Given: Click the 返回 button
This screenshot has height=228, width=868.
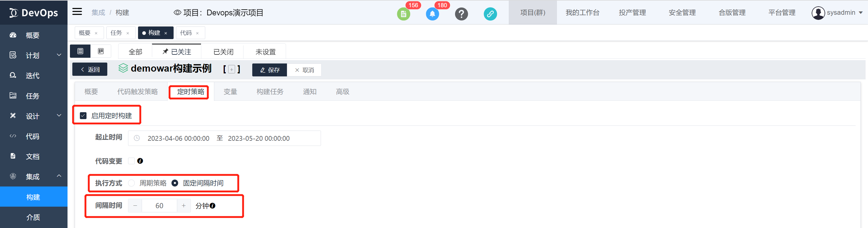Looking at the screenshot, I should point(90,69).
